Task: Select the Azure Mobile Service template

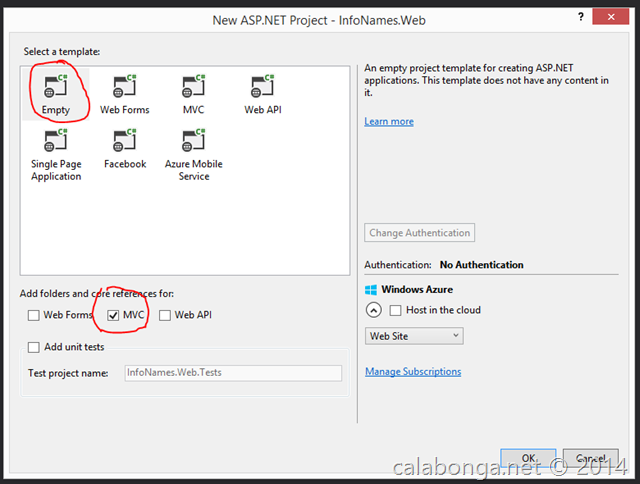Action: tap(193, 155)
